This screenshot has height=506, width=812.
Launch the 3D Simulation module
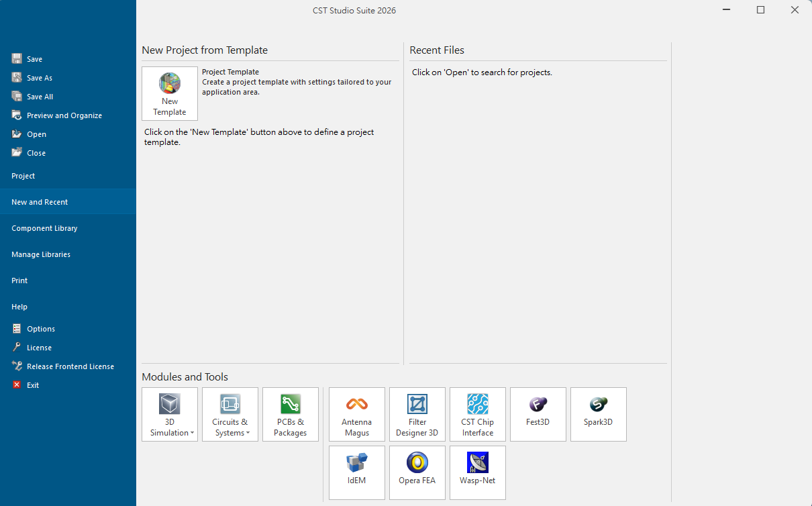click(170, 414)
